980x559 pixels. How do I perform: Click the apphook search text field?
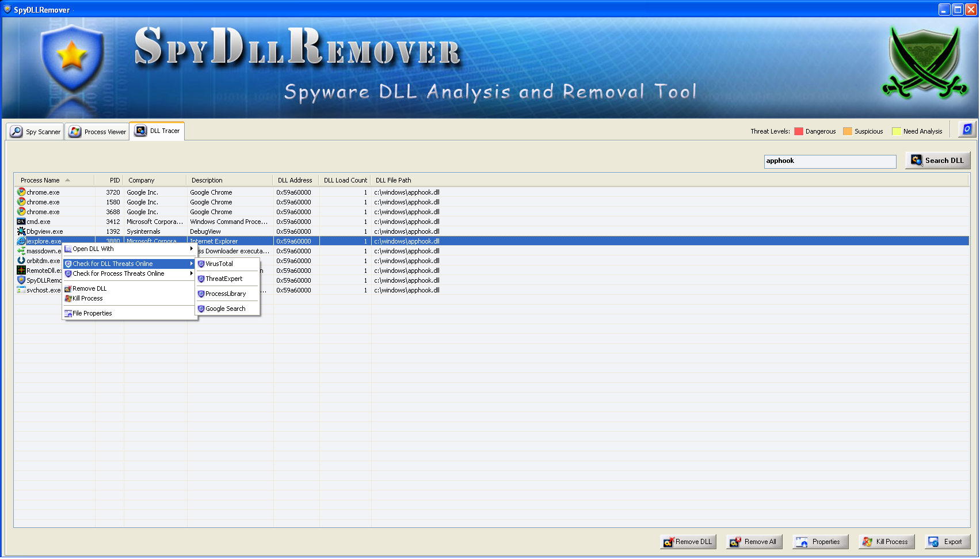829,161
